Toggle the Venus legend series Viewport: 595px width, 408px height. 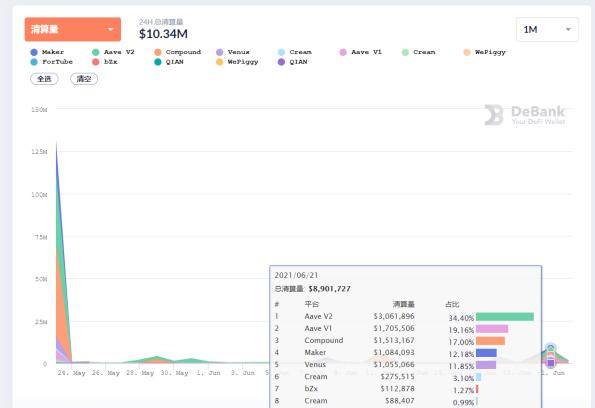point(233,52)
